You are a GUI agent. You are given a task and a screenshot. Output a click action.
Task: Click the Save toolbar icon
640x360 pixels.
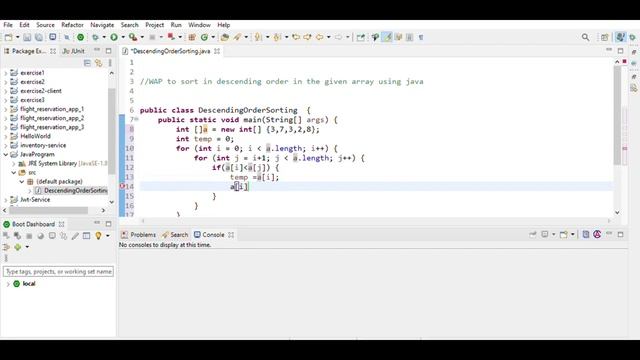27,37
